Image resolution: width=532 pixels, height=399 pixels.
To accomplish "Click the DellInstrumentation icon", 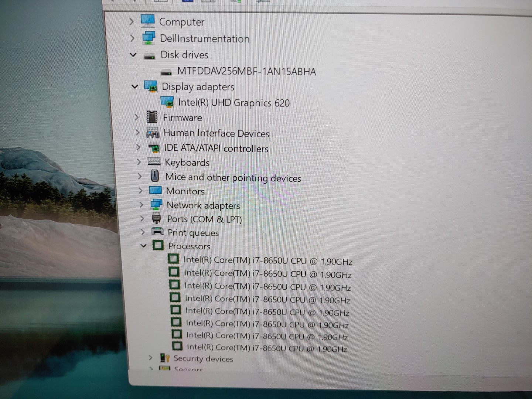I will tap(149, 38).
